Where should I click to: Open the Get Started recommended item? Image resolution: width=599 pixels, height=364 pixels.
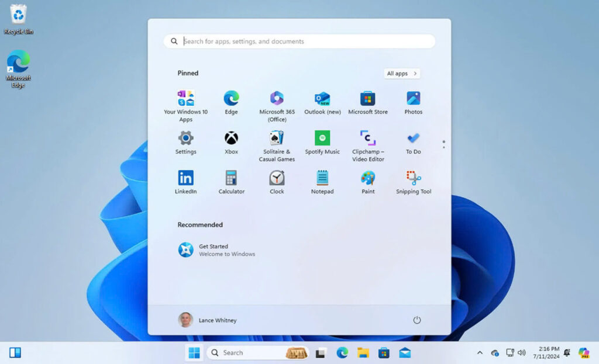tap(216, 250)
